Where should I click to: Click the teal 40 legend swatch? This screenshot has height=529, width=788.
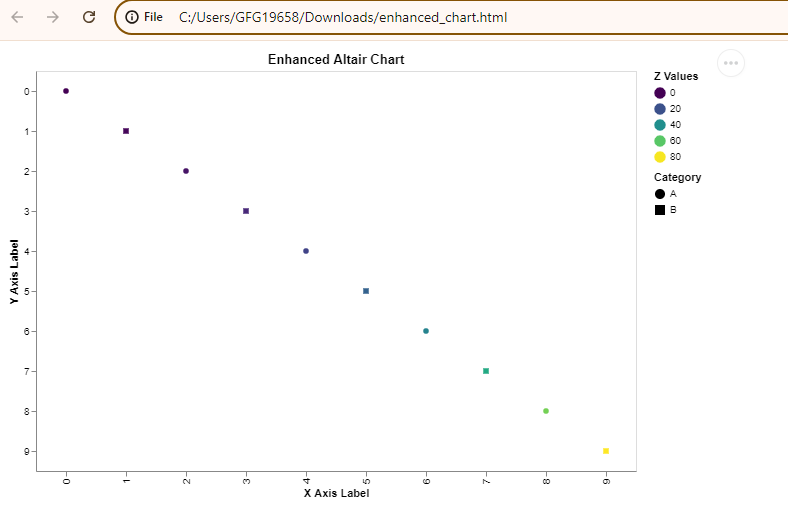(660, 125)
